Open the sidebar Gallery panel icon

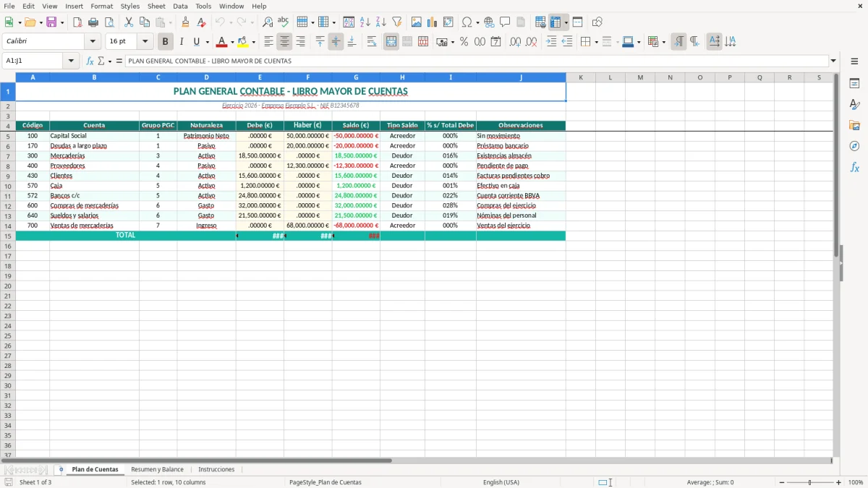pos(854,126)
